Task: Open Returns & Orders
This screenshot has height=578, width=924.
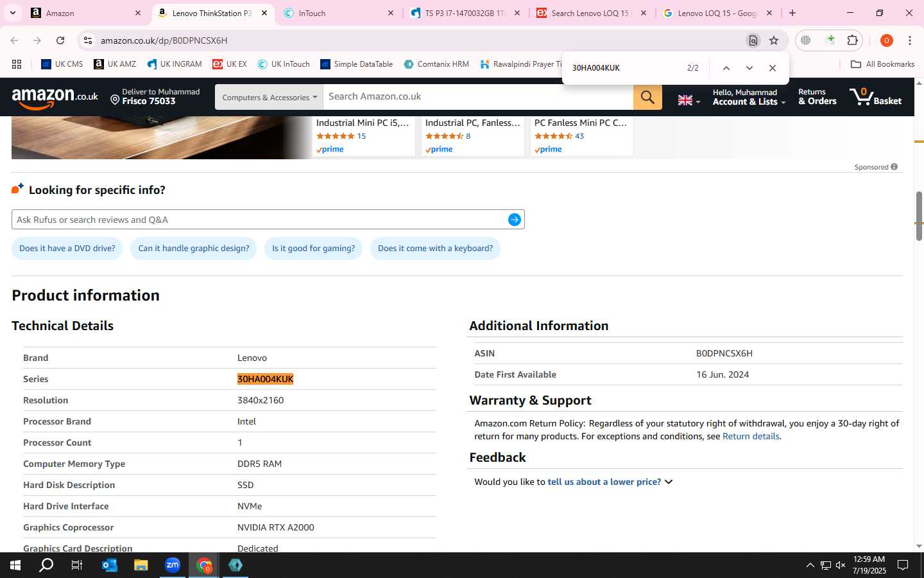Action: (x=817, y=97)
